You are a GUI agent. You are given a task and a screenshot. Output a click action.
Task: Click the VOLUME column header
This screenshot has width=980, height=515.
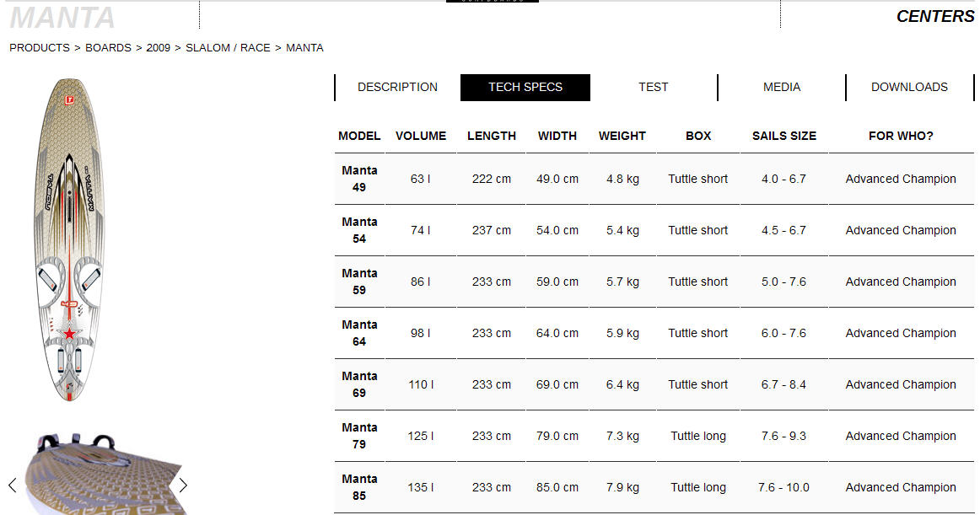(x=421, y=137)
